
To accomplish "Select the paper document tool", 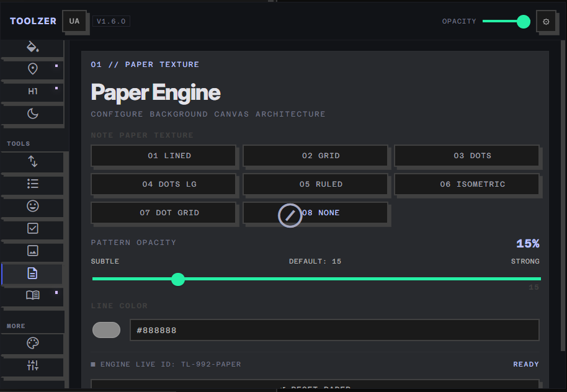I will [32, 274].
